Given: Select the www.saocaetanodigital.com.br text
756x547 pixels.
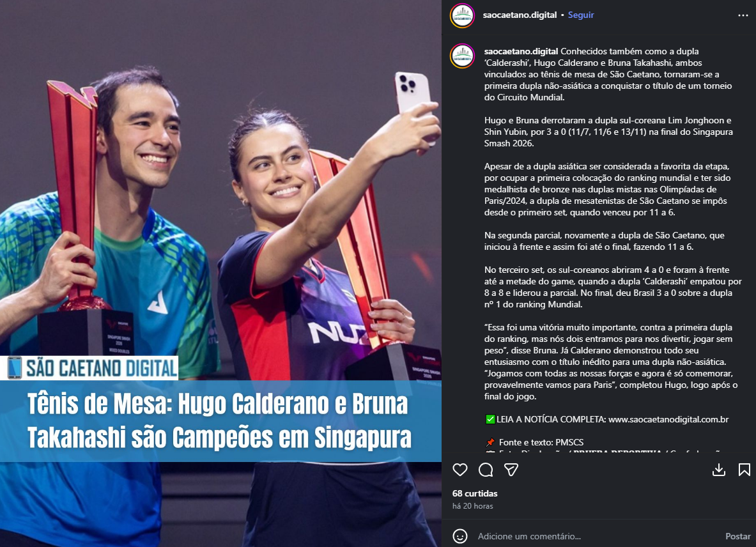Looking at the screenshot, I should [x=668, y=419].
